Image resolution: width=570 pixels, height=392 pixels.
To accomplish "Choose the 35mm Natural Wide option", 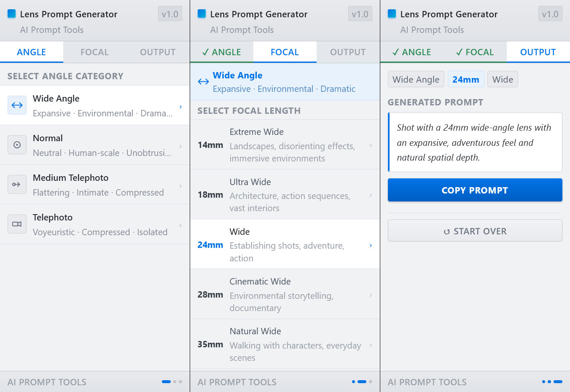I will pos(285,344).
